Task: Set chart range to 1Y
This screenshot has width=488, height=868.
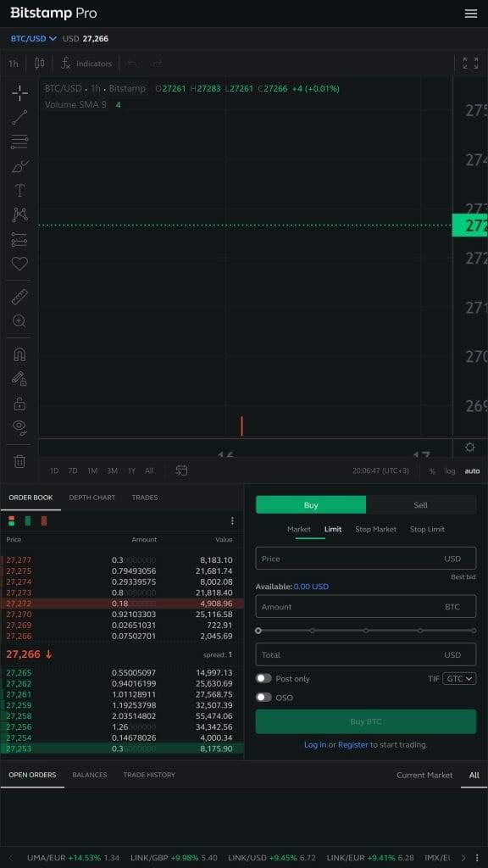Action: (x=131, y=471)
